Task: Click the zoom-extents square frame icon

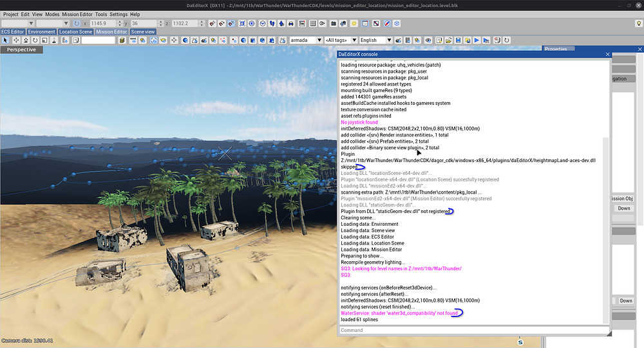Action: pyautogui.click(x=242, y=23)
